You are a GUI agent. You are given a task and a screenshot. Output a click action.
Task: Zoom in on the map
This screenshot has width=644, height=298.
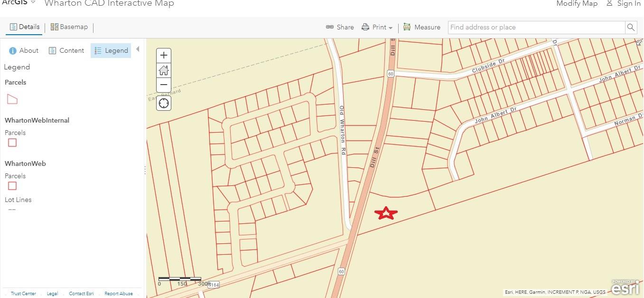164,55
